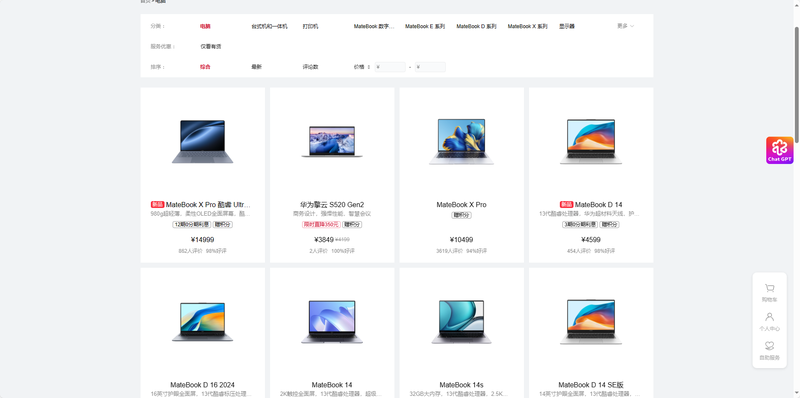Open the Chat GPT floating widget
Image resolution: width=800 pixels, height=398 pixels.
click(779, 150)
